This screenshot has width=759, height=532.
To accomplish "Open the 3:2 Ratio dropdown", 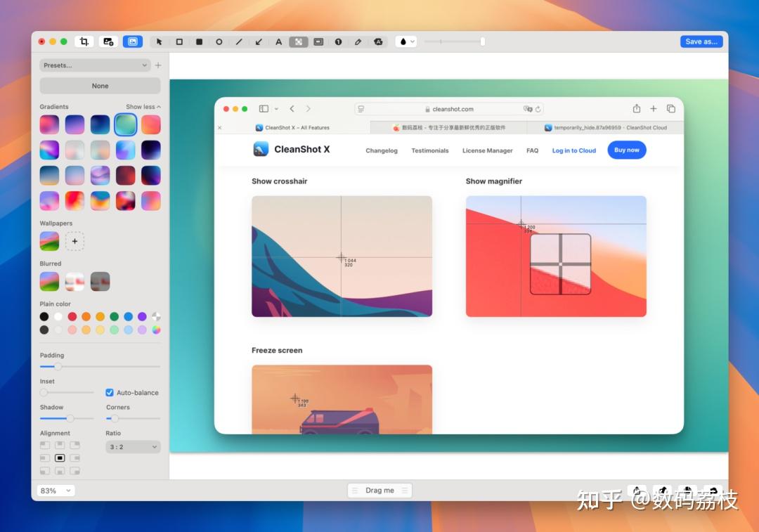I will (133, 447).
